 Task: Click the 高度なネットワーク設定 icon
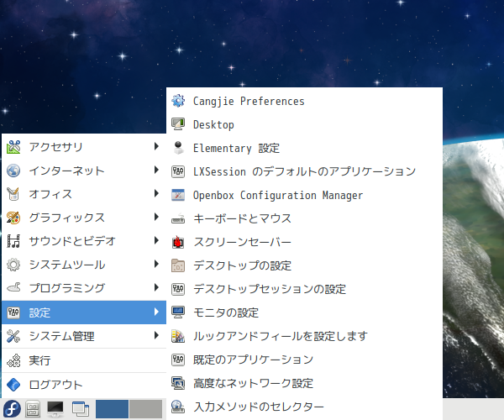(x=178, y=383)
